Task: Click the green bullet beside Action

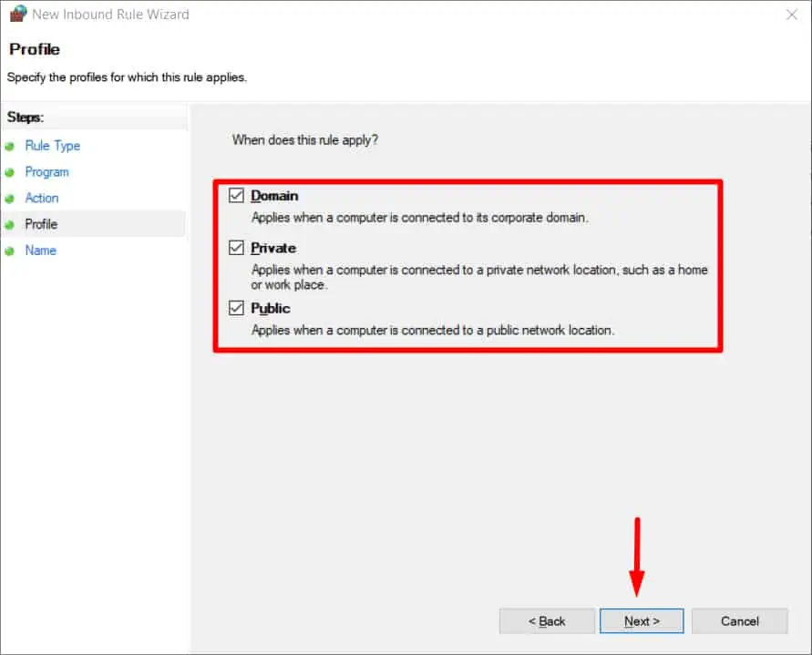Action: coord(9,199)
